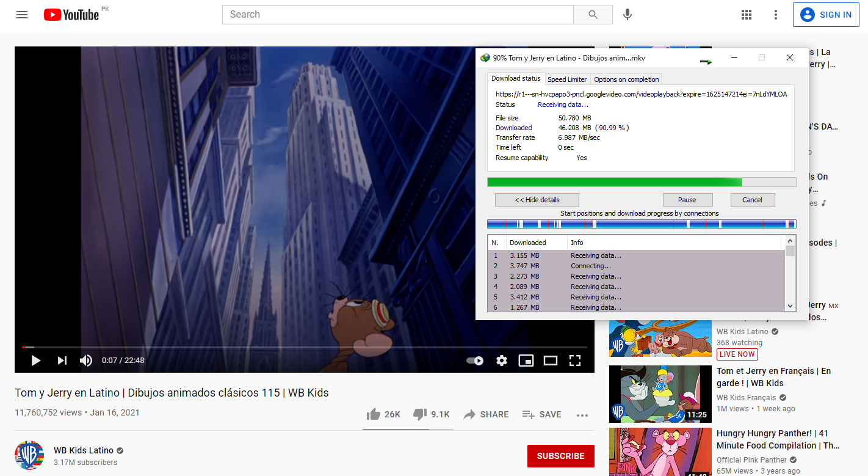Open the YouTube apps grid
Screen dimensions: 868x476
tap(746, 15)
